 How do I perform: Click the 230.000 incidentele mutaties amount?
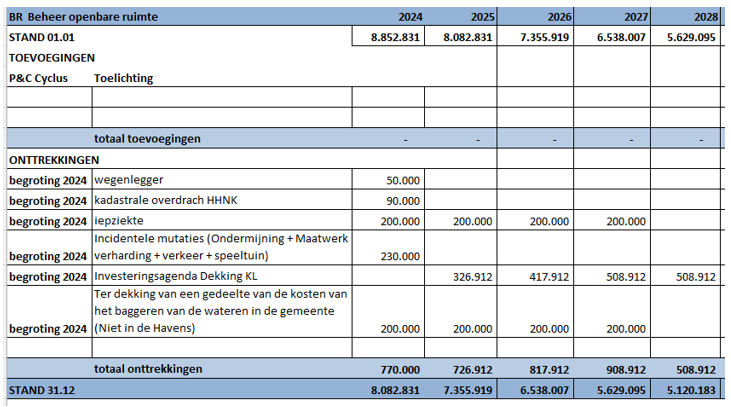click(398, 256)
